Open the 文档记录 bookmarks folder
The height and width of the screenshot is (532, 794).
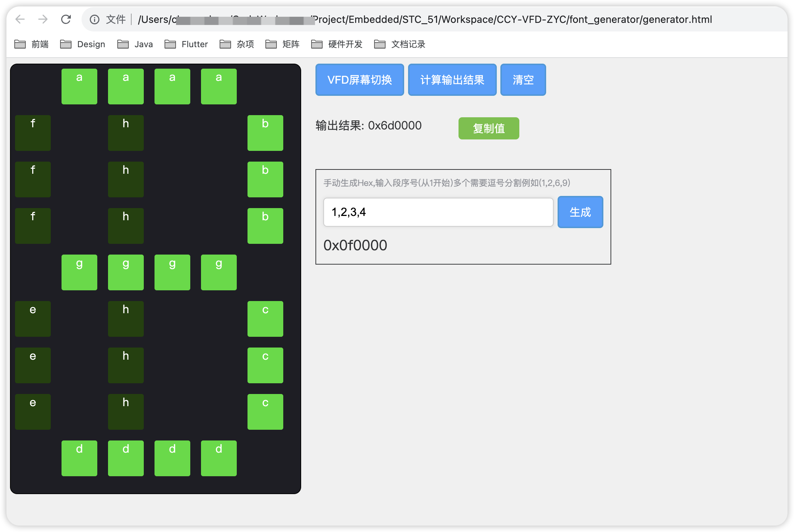(x=400, y=44)
